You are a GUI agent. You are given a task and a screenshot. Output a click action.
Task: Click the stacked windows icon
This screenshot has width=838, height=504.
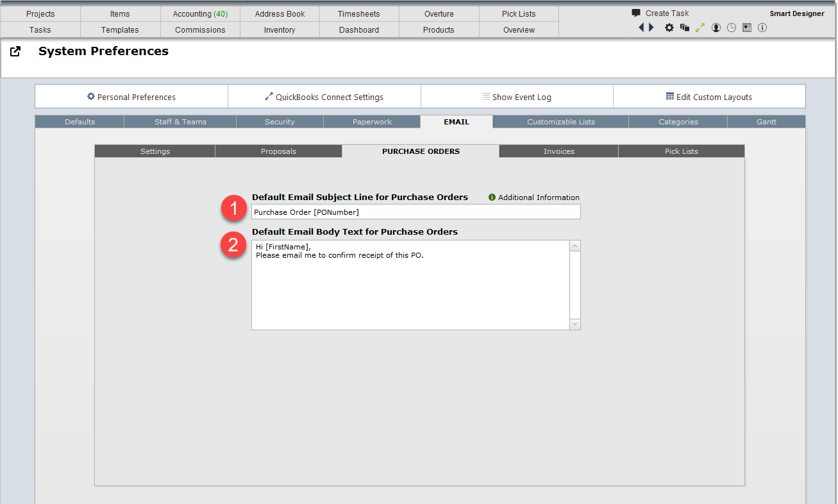click(x=685, y=28)
